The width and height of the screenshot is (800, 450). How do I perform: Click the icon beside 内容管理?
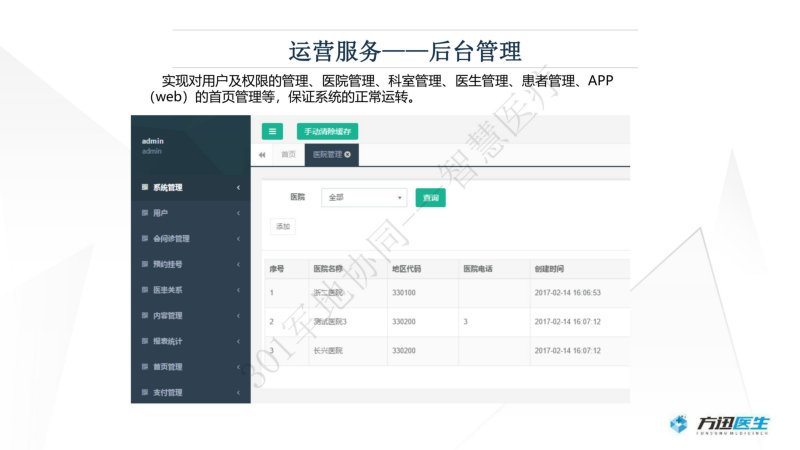[145, 315]
